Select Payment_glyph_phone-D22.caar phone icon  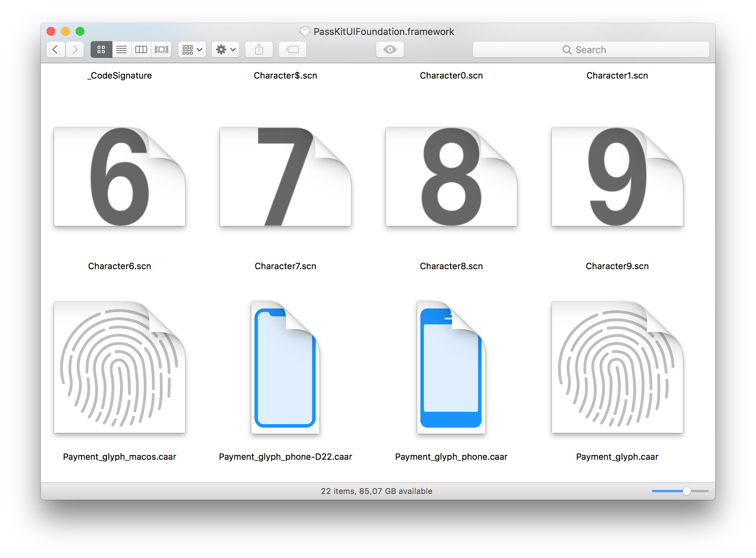click(285, 367)
